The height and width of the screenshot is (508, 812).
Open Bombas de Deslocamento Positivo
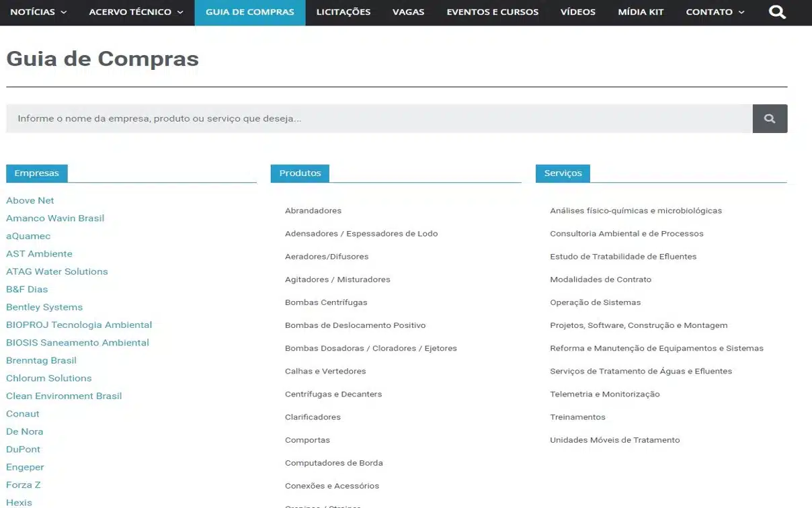[356, 325]
